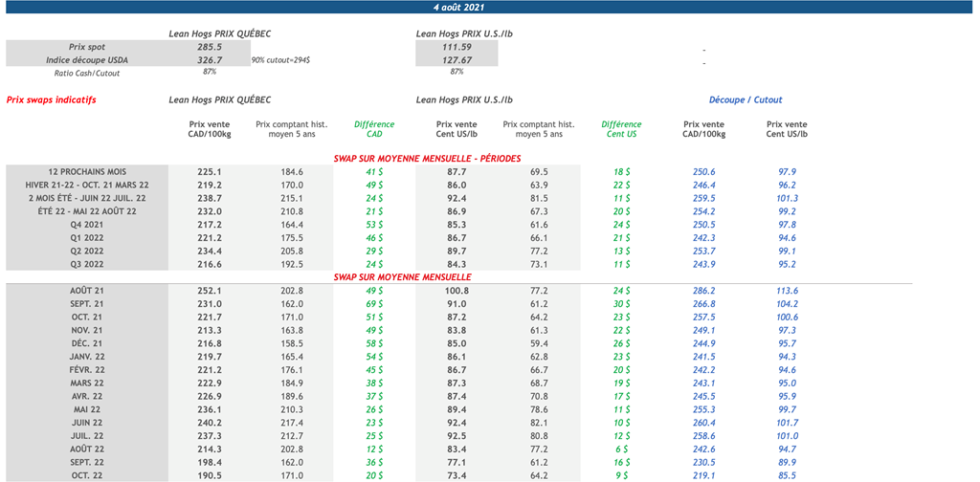Click the AOÛT 21 U.S. price 100.8
The width and height of the screenshot is (980, 482).
(x=457, y=290)
